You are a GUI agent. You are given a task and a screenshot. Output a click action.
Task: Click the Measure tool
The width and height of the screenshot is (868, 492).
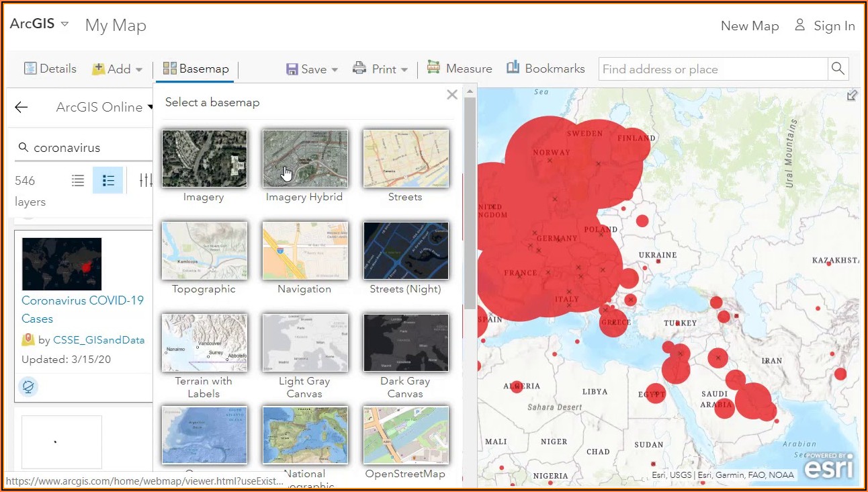(460, 69)
